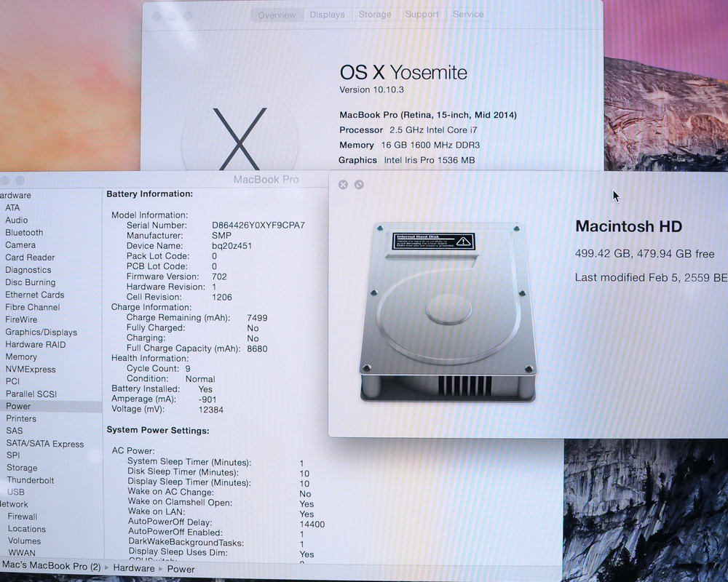Select Ethernet Cards in the sidebar
728x582 pixels.
tap(34, 295)
